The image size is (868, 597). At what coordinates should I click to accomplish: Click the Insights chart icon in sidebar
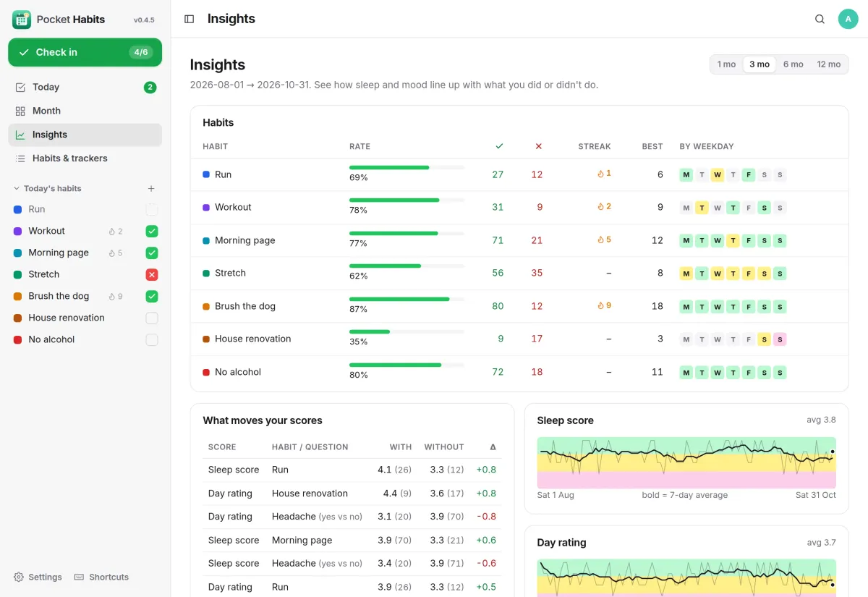(x=20, y=135)
